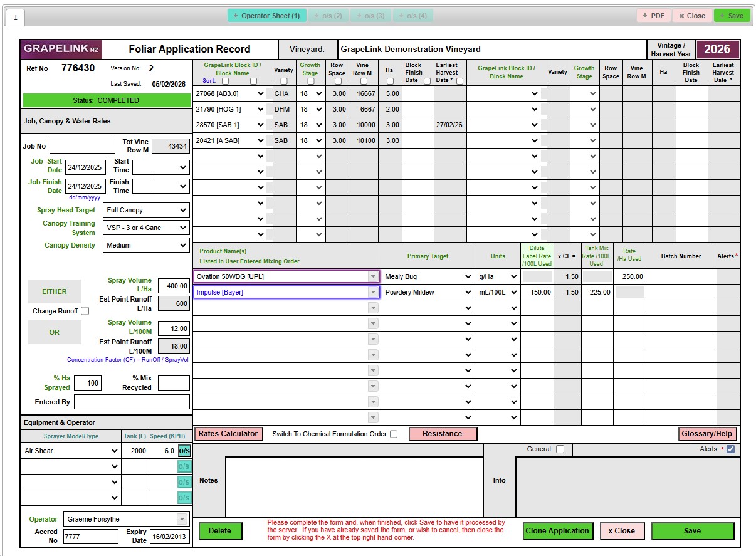756x556 pixels.
Task: Enable Switch To Chemical Formulation Order
Action: tap(394, 434)
